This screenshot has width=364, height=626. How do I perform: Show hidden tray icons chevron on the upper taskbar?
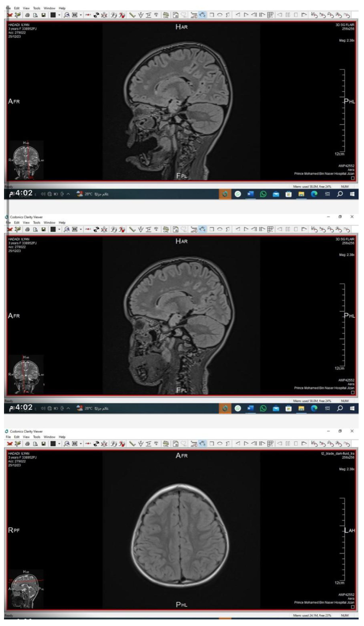point(68,194)
